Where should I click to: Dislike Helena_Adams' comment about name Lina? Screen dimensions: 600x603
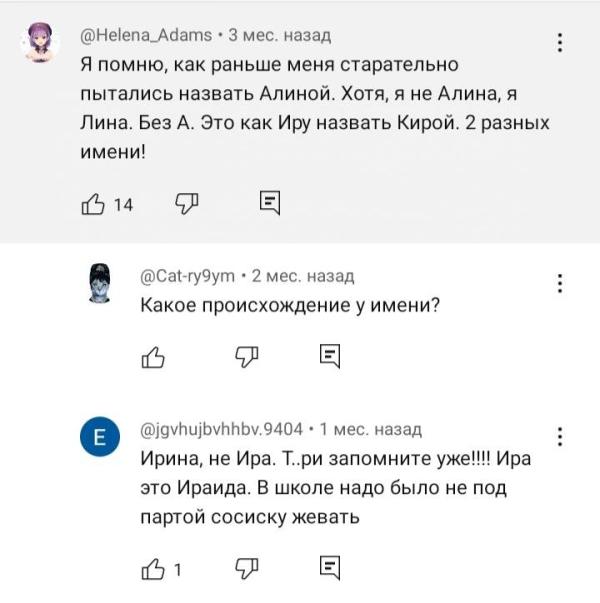188,204
